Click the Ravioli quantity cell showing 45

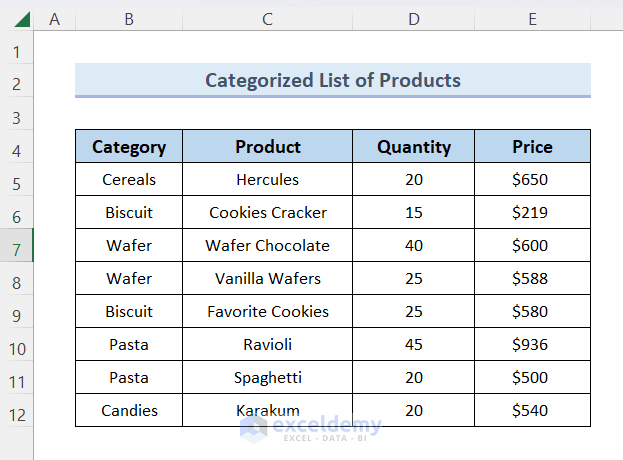413,345
